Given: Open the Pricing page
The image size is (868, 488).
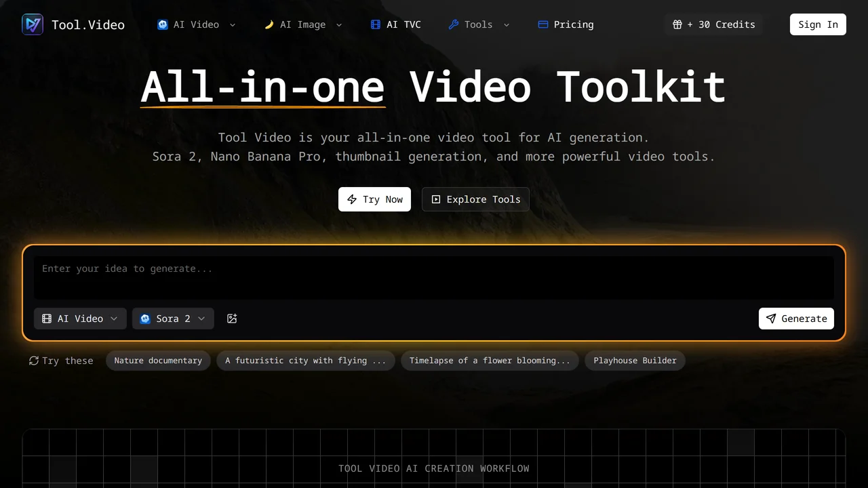Looking at the screenshot, I should tap(566, 24).
